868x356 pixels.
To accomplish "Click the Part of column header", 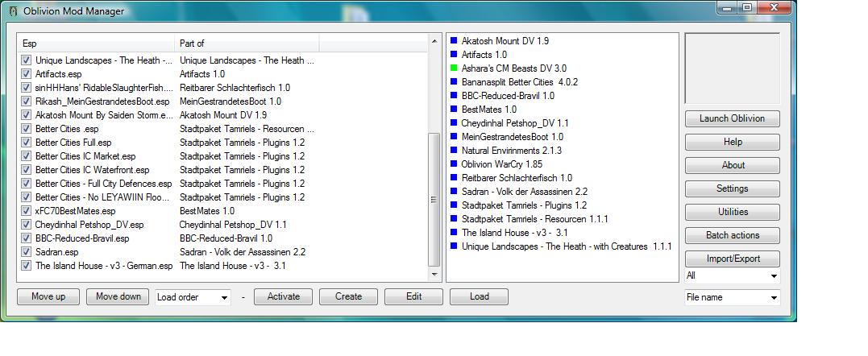I will [246, 43].
